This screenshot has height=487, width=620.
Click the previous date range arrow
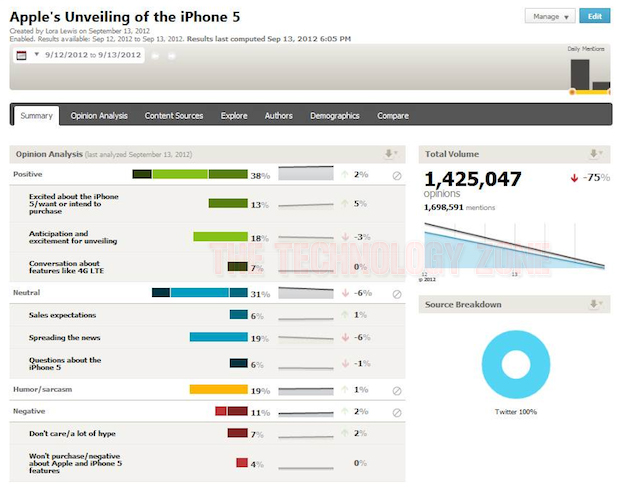(156, 55)
